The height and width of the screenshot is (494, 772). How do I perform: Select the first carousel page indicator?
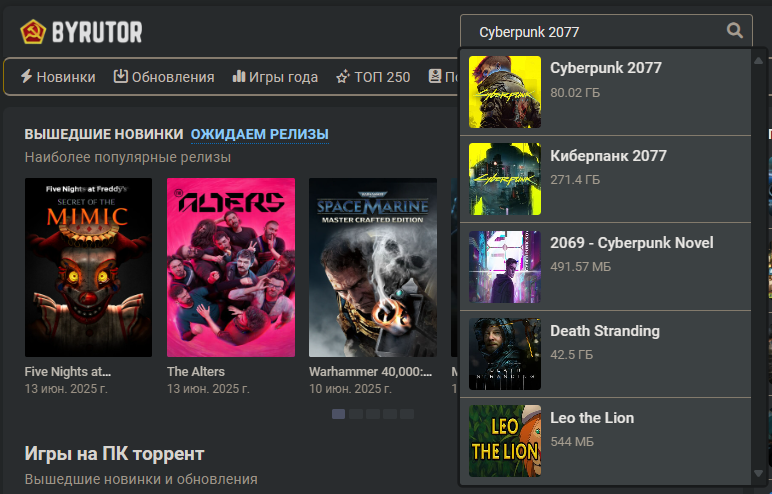point(338,414)
